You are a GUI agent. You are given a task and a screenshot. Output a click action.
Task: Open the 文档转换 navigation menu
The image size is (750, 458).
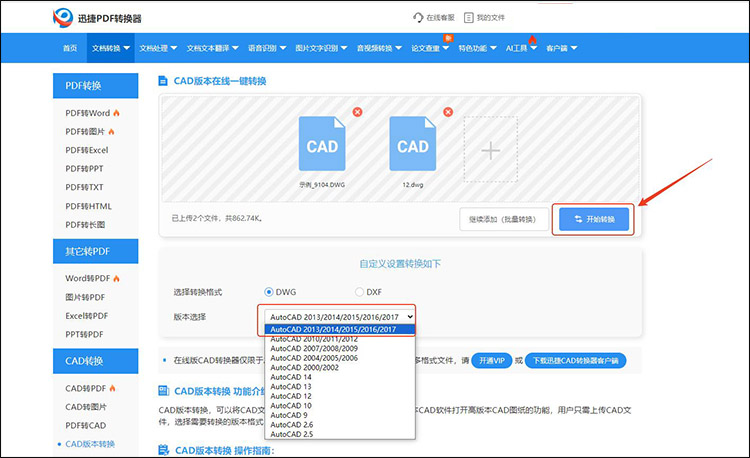[x=110, y=48]
